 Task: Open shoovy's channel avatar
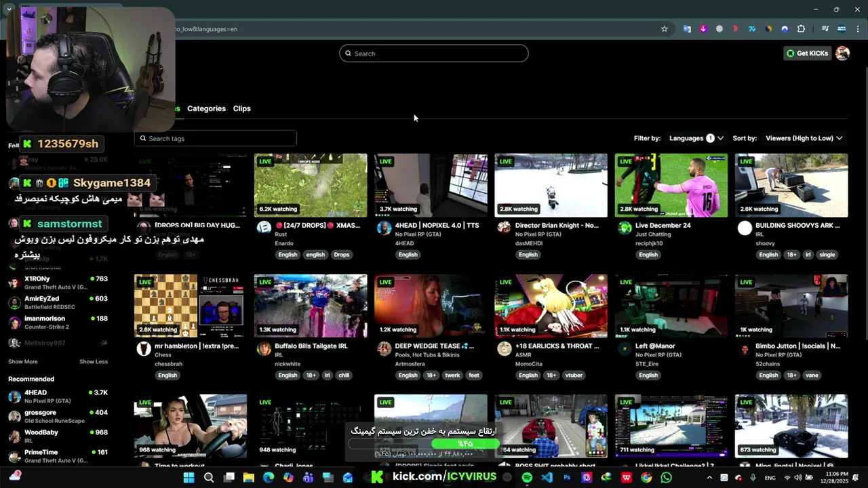coord(745,228)
